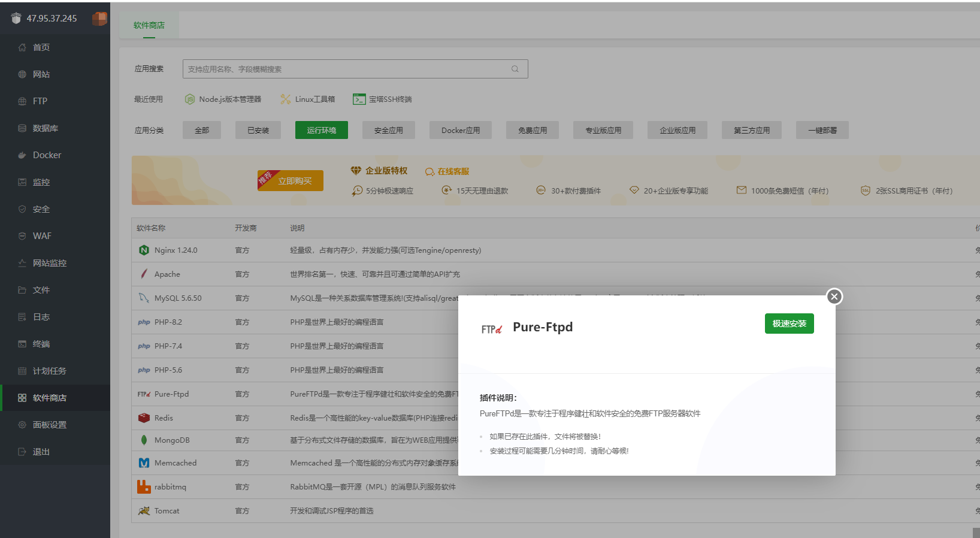Click the application search input field
The width and height of the screenshot is (980, 538).
(x=355, y=69)
